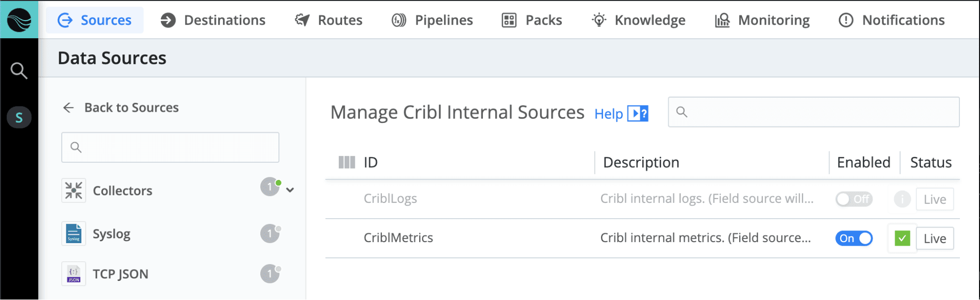This screenshot has height=300, width=980.
Task: Enable the CriblLogs source toggle
Action: [x=854, y=199]
